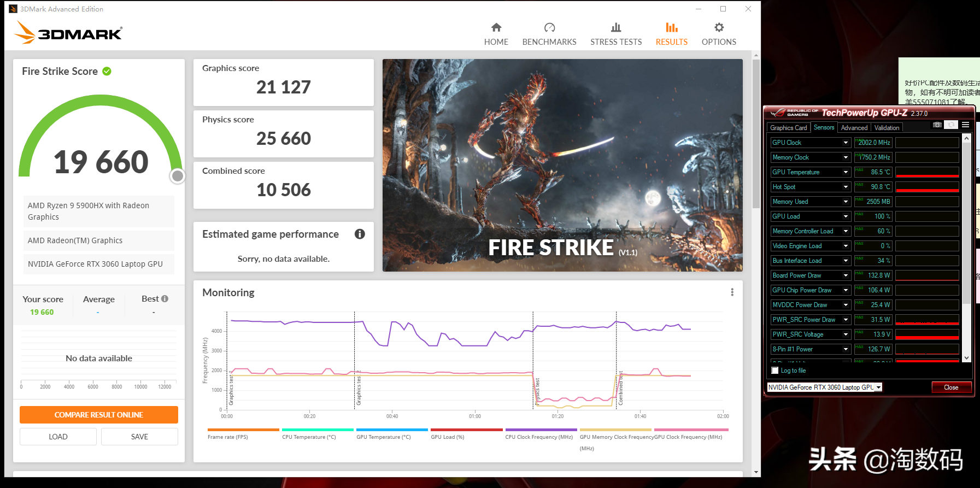The width and height of the screenshot is (980, 488).
Task: Open the NVIDIA GeForce RTX 3060 GPU selector
Action: coord(825,387)
